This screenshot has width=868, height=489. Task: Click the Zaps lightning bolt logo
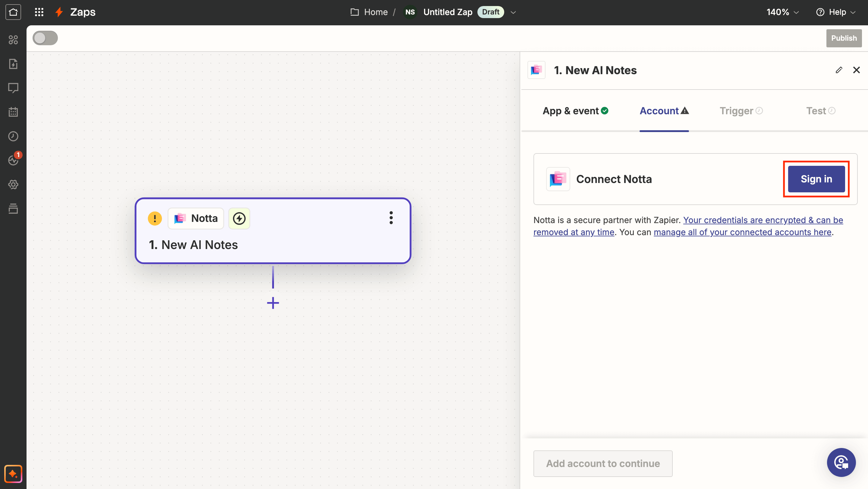pyautogui.click(x=59, y=12)
